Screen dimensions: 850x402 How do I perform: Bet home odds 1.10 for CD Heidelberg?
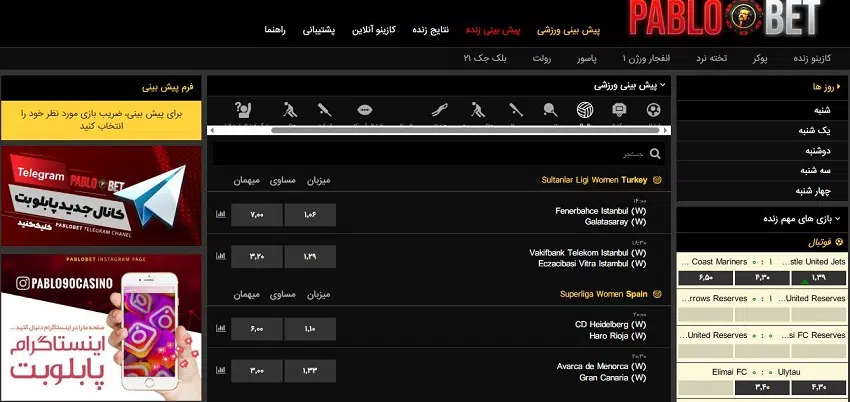point(310,329)
